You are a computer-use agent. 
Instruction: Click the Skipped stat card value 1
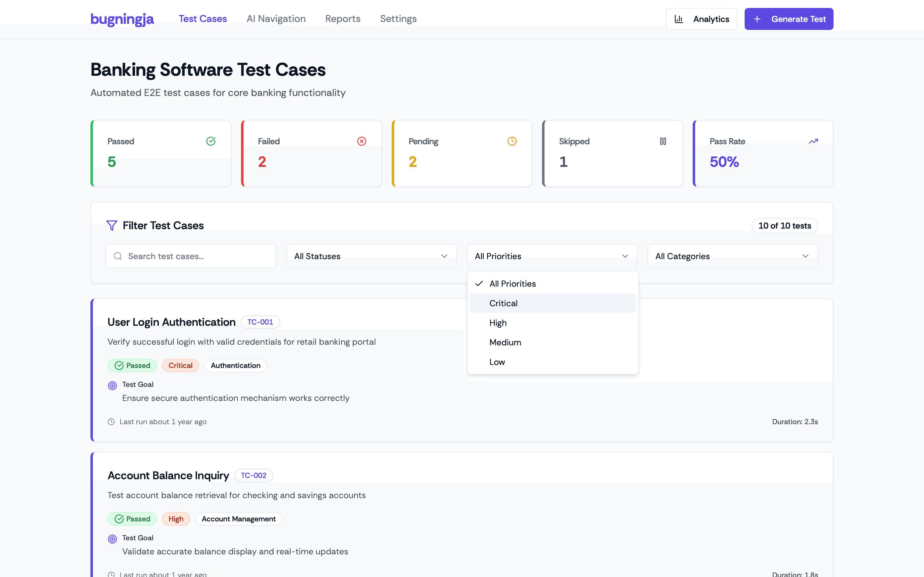pyautogui.click(x=563, y=162)
